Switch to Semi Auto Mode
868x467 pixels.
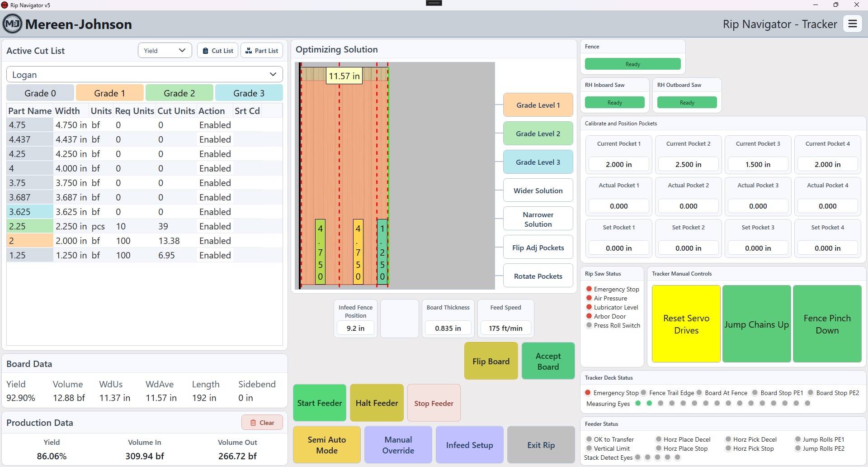click(x=327, y=445)
